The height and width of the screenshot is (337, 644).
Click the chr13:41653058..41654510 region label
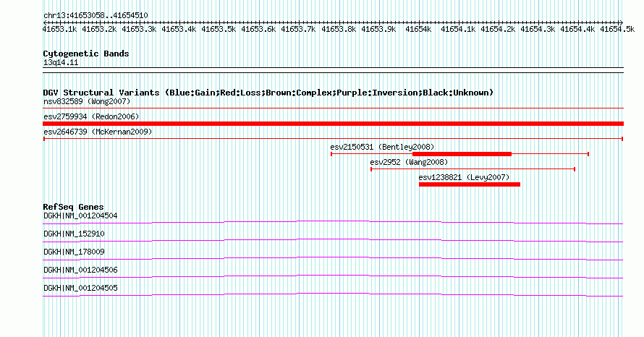coord(96,16)
